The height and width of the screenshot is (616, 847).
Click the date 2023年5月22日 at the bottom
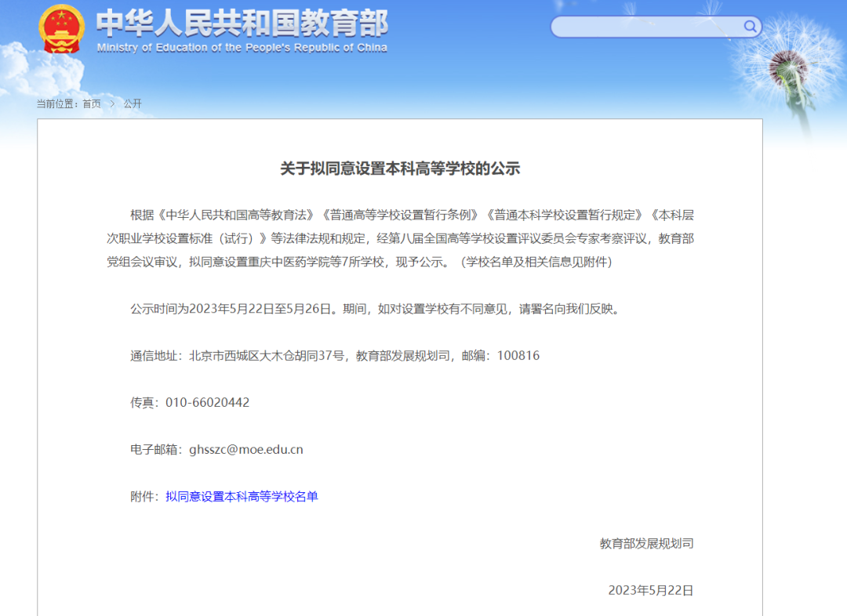[x=649, y=590]
